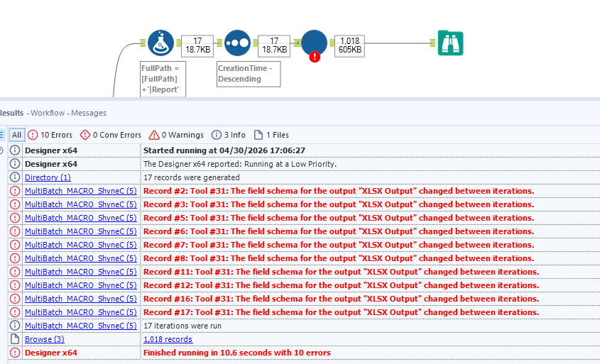Filter results by 3 Info
The width and height of the screenshot is (600, 364).
tap(229, 135)
